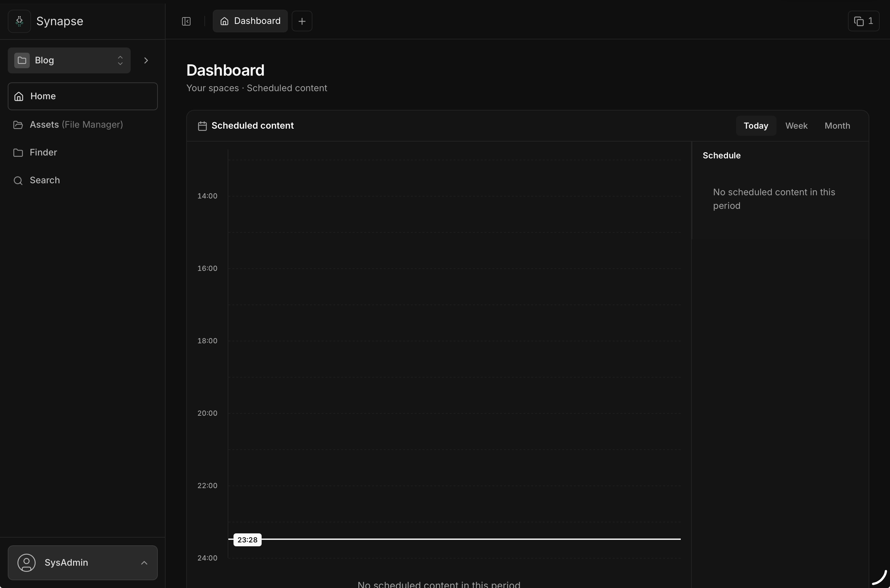Collapse the sidebar panel toggle icon
This screenshot has height=588, width=890.
point(186,21)
